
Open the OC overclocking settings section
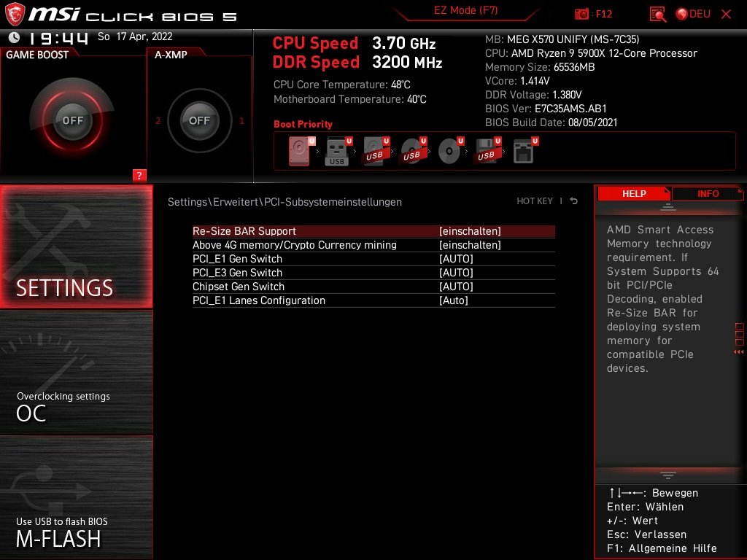point(77,407)
